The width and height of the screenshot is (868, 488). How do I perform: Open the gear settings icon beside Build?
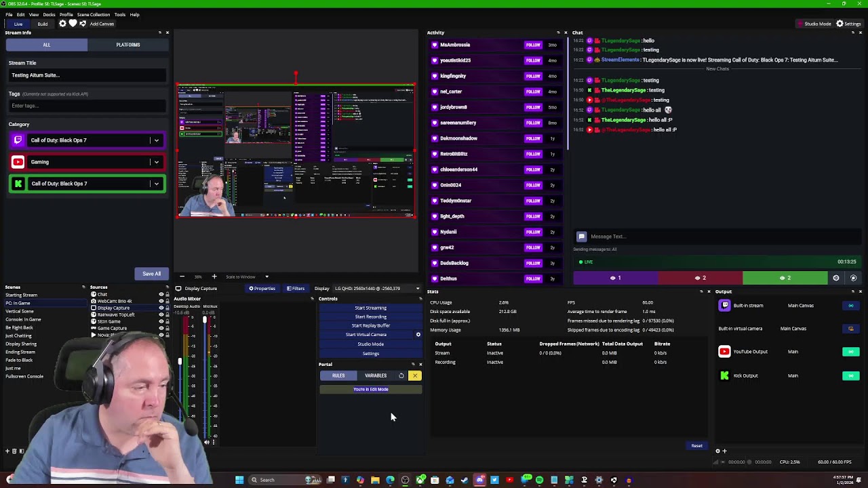tap(62, 24)
